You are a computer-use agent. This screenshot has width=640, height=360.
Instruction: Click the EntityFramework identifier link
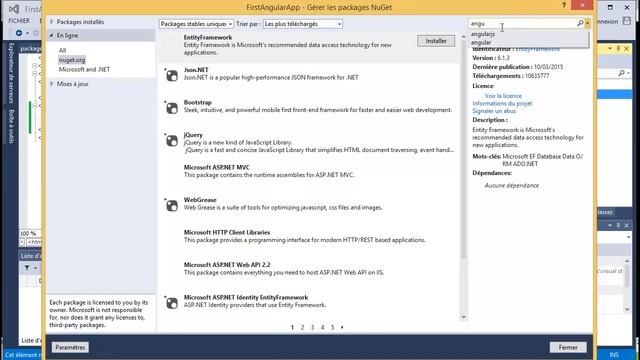point(537,49)
